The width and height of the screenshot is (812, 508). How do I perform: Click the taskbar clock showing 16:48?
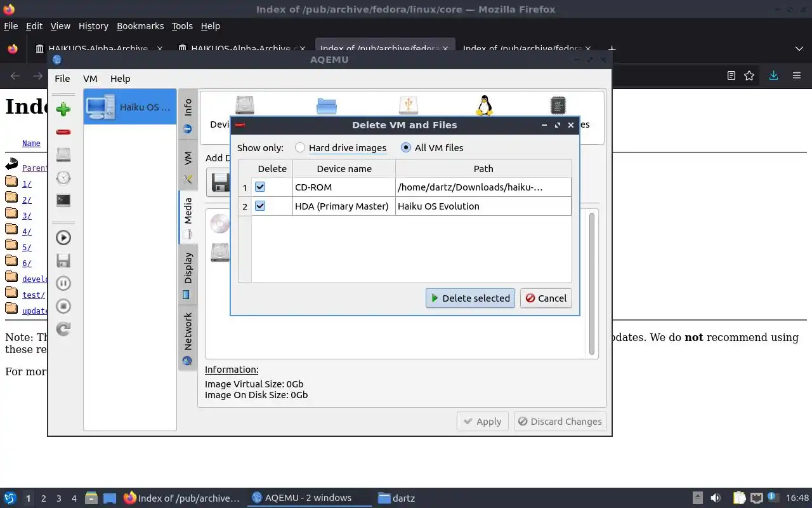click(x=797, y=498)
